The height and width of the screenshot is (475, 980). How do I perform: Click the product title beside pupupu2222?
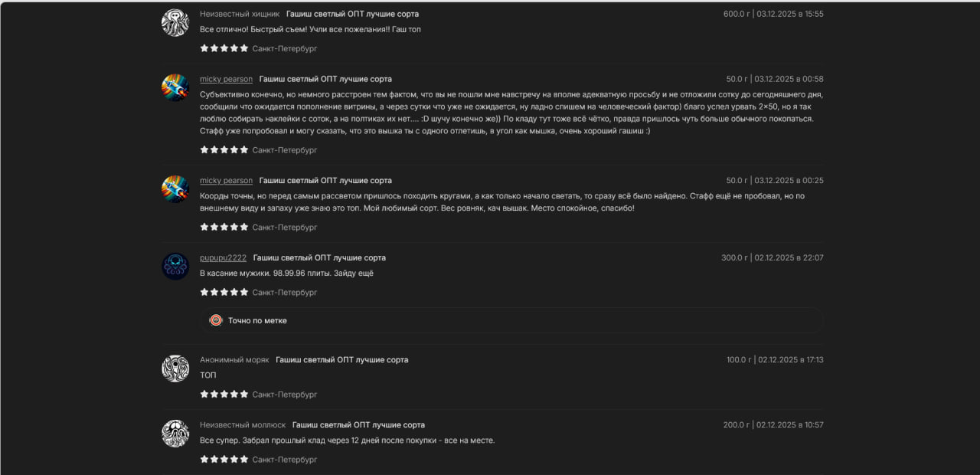[x=319, y=258]
